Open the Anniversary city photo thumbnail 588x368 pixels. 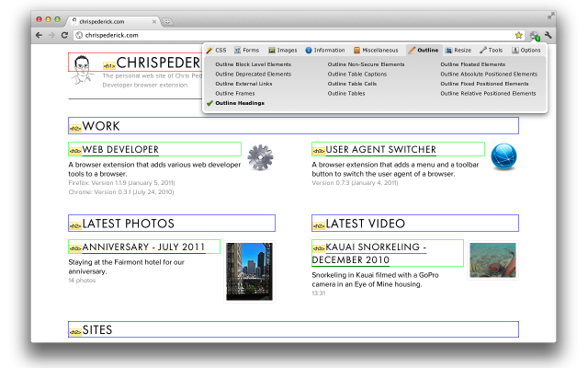pos(249,271)
